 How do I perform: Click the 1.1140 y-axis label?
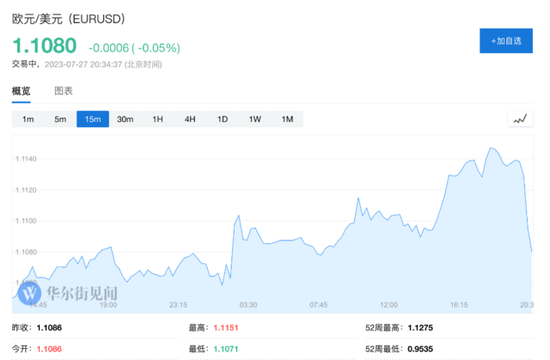(x=26, y=159)
